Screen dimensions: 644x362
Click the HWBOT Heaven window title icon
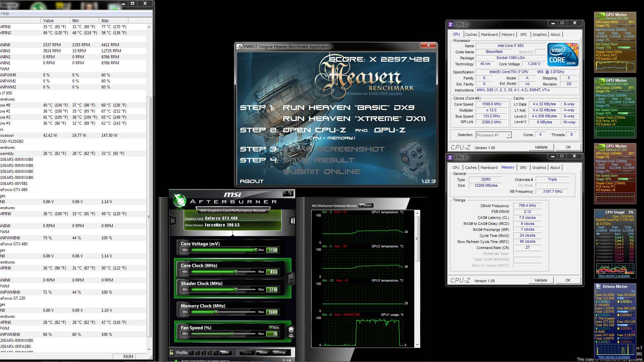tap(239, 47)
